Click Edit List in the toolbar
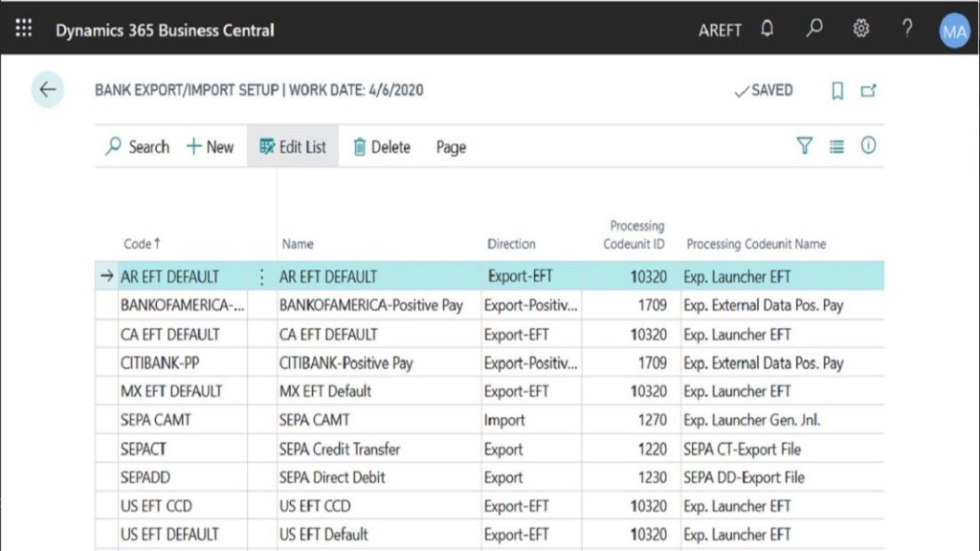Screen dimensions: 980x551 click(x=293, y=147)
